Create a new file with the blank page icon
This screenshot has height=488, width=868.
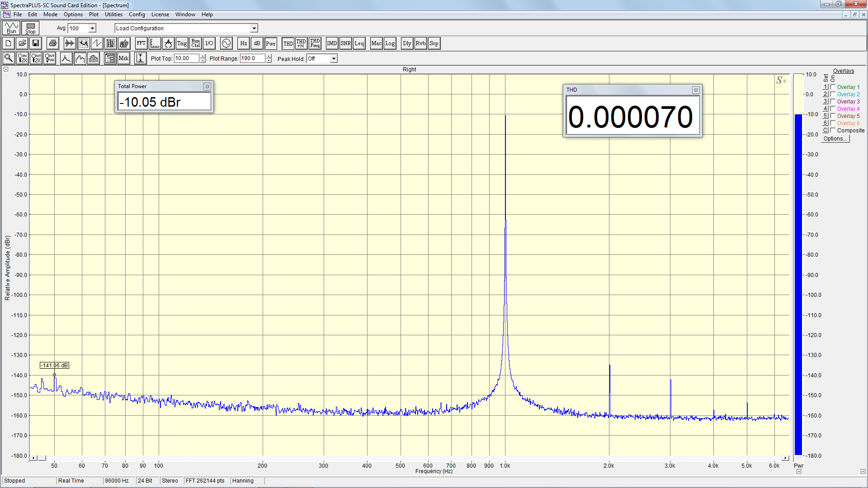coord(8,43)
